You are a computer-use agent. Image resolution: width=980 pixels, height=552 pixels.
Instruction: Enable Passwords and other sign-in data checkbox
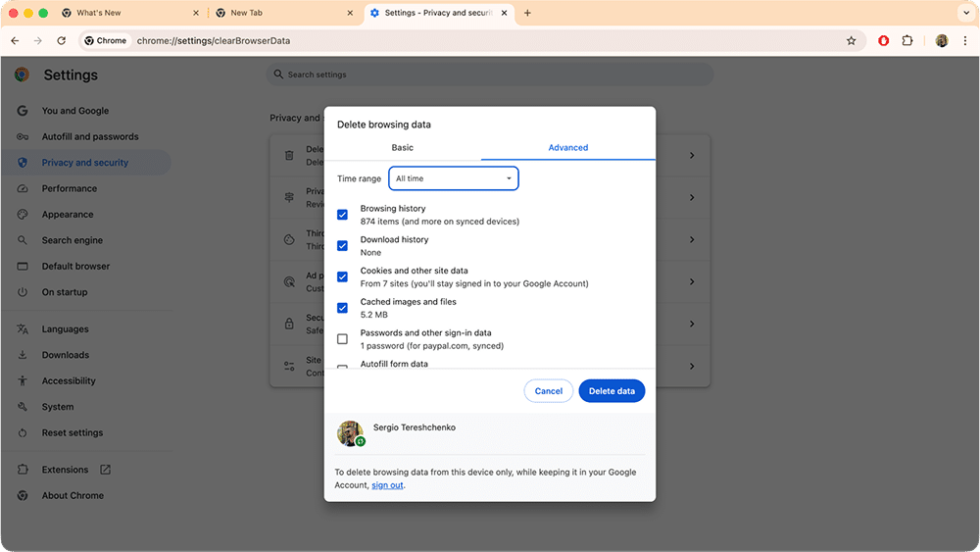342,339
